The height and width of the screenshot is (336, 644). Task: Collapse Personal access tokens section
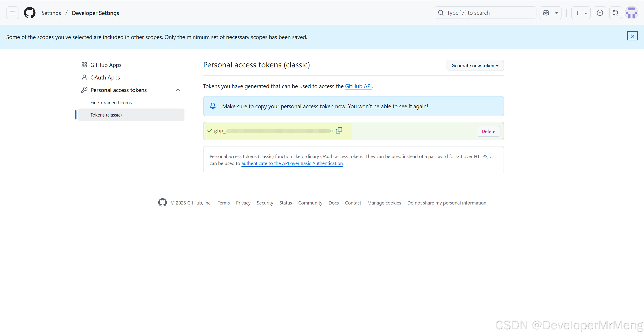tap(178, 90)
